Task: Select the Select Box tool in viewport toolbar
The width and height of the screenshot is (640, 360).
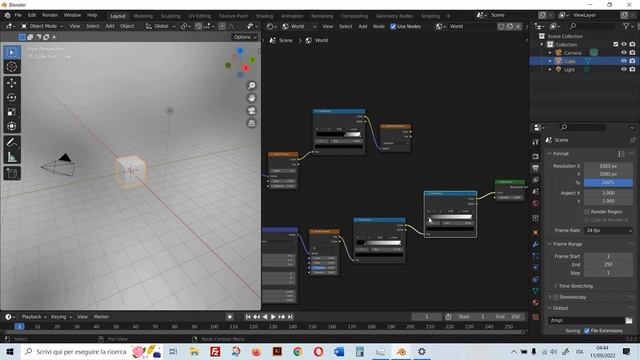Action: coord(12,53)
